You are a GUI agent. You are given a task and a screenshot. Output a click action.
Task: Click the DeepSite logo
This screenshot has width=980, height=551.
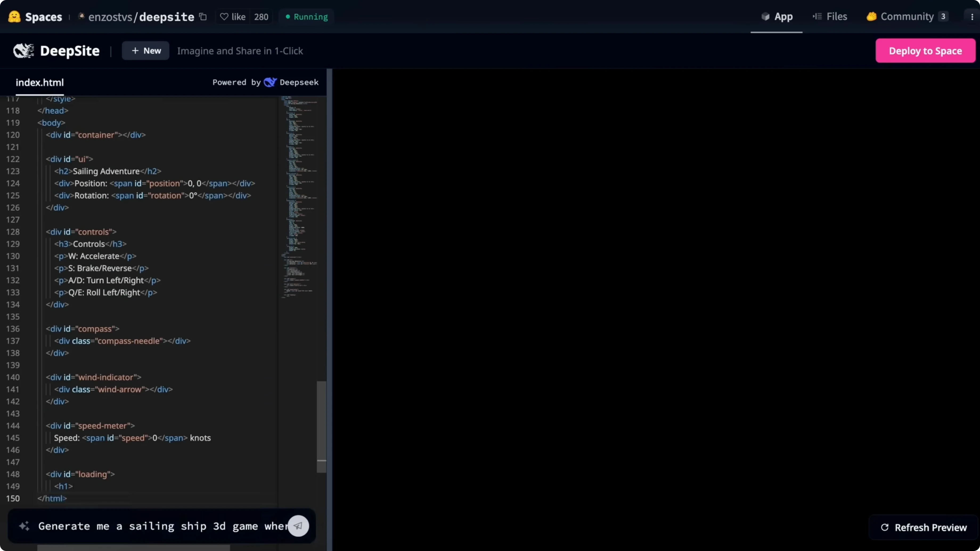click(23, 51)
